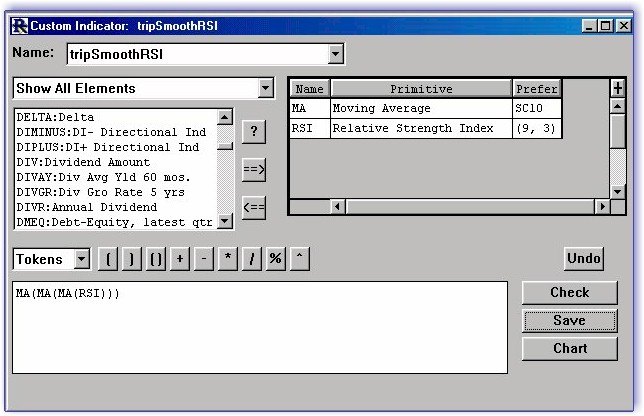
Task: Insert the paired parentheses () token
Action: tap(156, 259)
